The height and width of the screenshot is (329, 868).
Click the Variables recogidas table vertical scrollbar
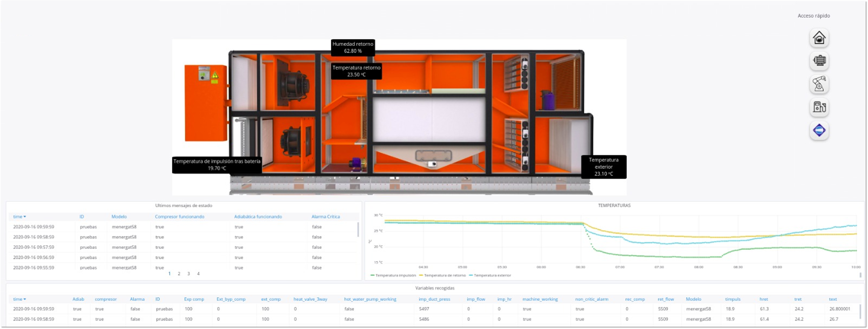click(x=860, y=312)
